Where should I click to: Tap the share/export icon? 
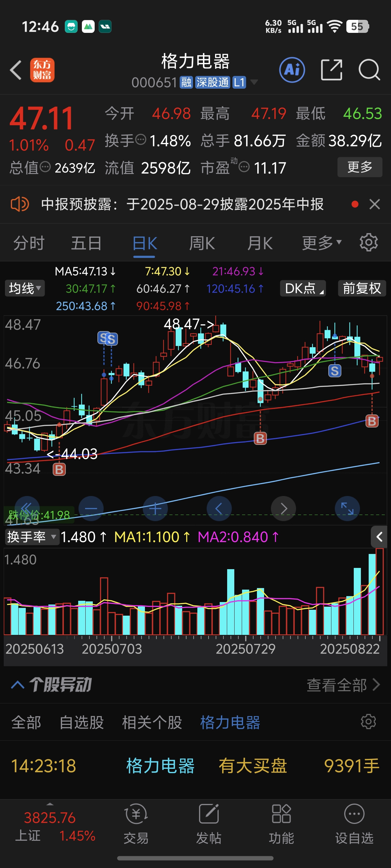click(332, 70)
